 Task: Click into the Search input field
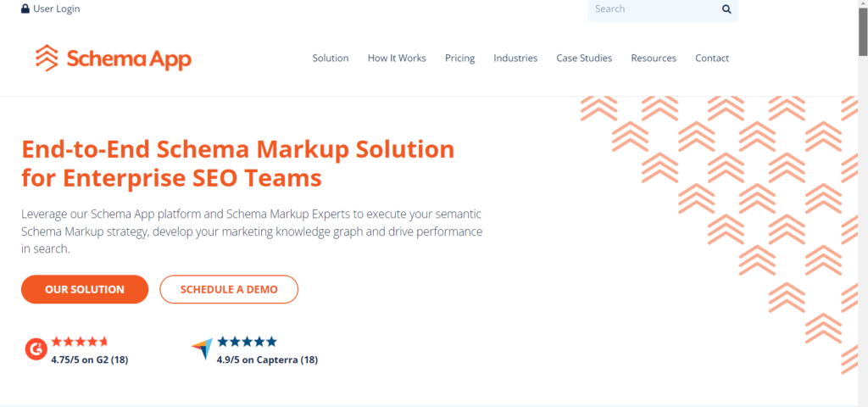654,8
